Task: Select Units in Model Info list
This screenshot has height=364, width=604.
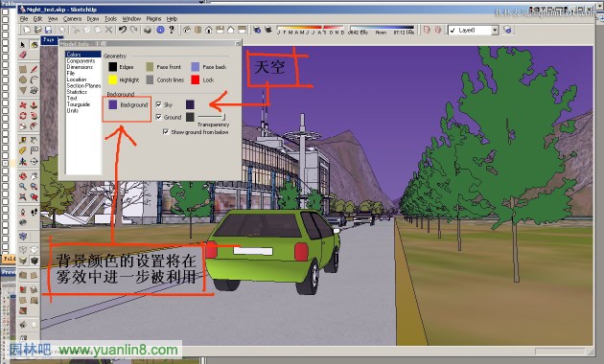Action: pos(73,110)
